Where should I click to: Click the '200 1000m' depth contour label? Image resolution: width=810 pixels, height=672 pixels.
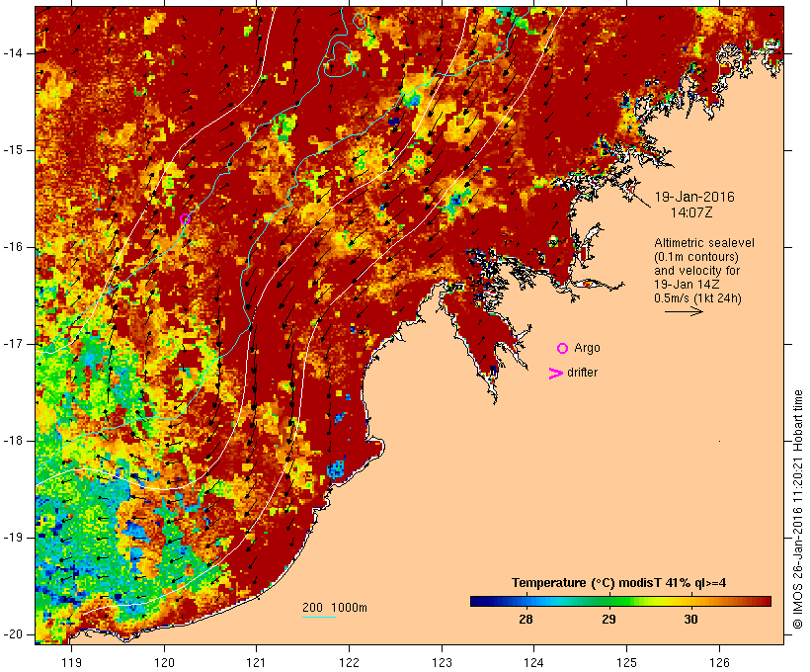click(335, 608)
